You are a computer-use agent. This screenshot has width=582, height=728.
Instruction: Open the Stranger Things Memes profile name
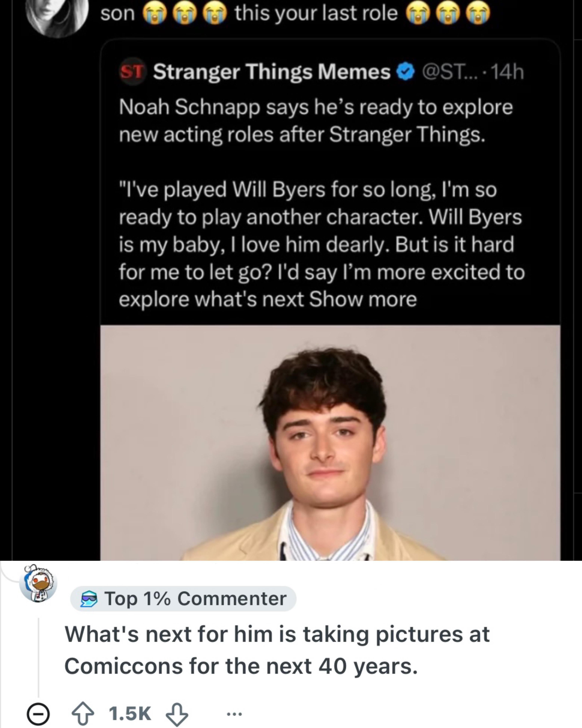pos(272,72)
